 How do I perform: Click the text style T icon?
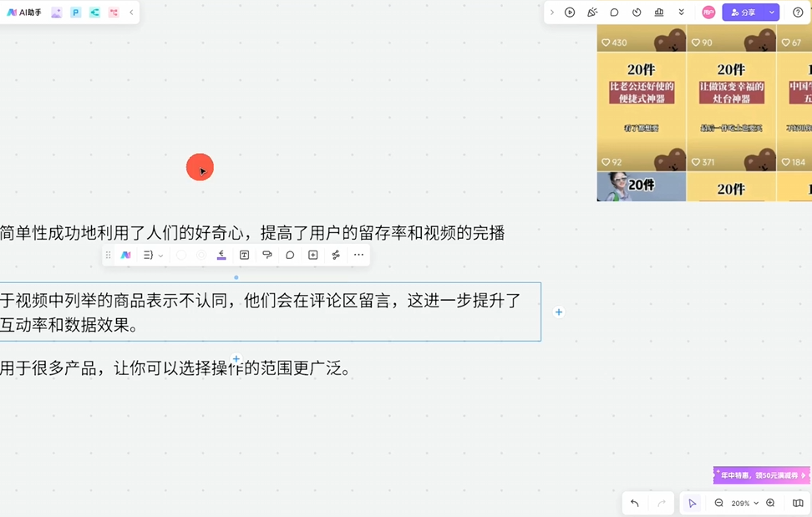[244, 256]
